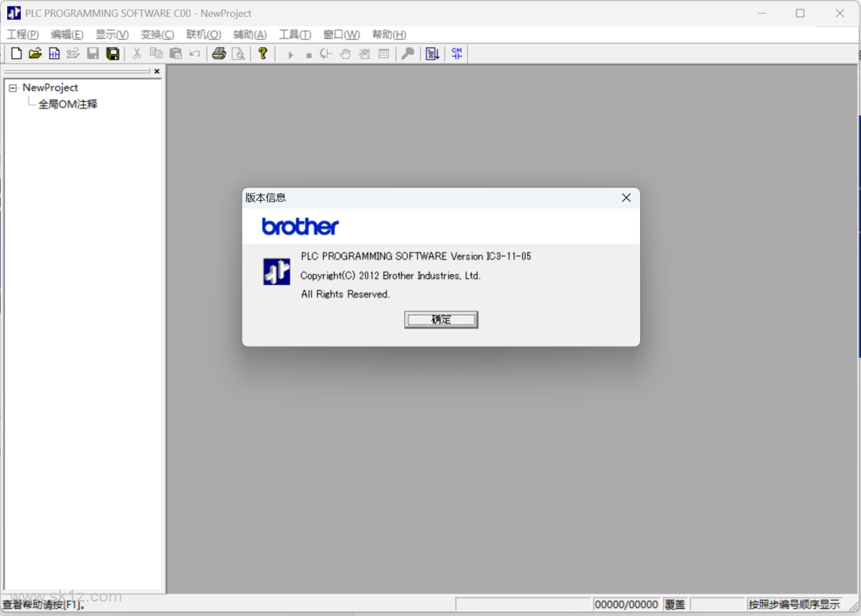Click the dark floppy disk Save All icon
This screenshot has height=616, width=861.
pyautogui.click(x=112, y=54)
